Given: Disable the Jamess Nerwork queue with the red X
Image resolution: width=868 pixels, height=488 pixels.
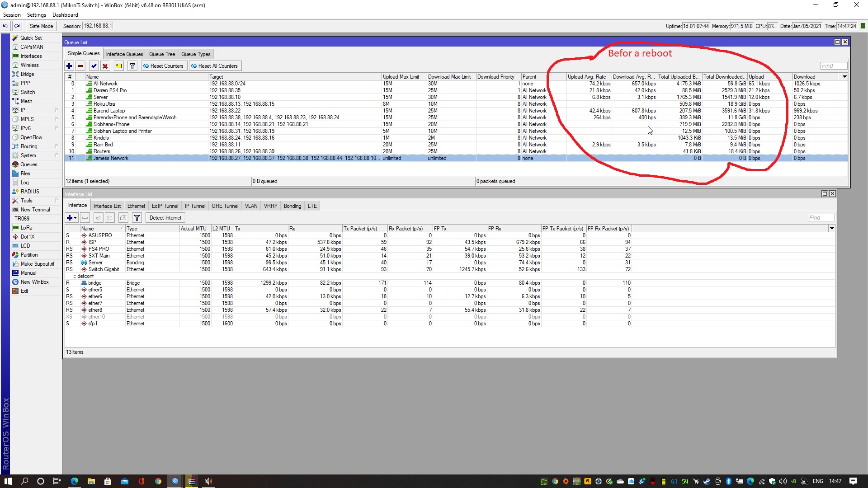Looking at the screenshot, I should (x=105, y=66).
